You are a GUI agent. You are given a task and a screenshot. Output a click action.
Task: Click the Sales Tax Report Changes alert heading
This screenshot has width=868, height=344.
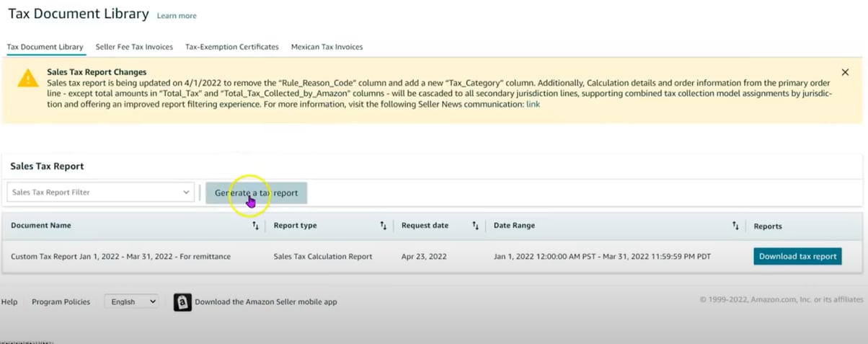pyautogui.click(x=97, y=72)
